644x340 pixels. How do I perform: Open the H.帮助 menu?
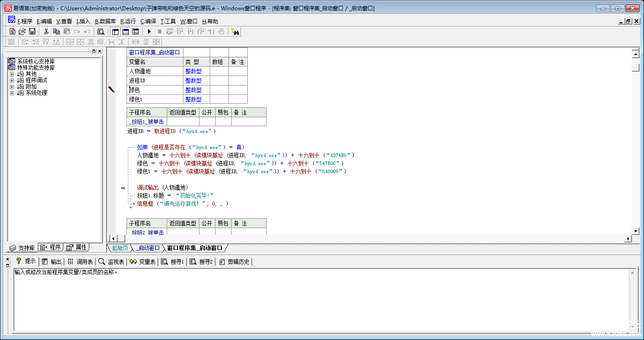click(x=210, y=21)
